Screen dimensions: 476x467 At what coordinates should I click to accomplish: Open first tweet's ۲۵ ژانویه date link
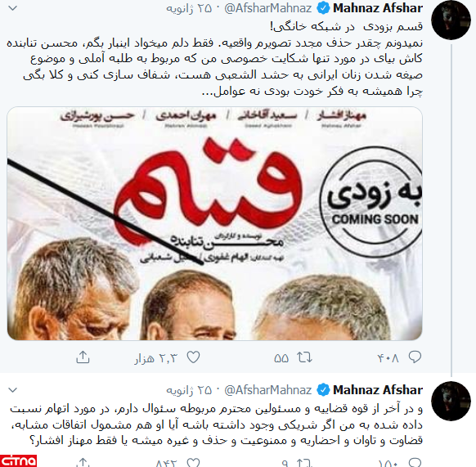pos(188,8)
